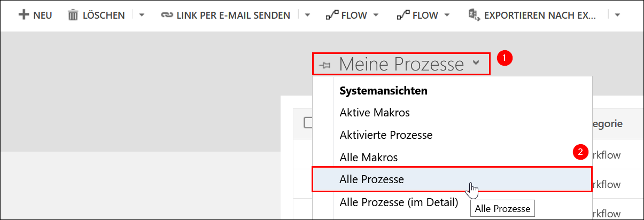The width and height of the screenshot is (644, 220).
Task: Open dropdown arrow after Exportieren nach Excel
Action: pyautogui.click(x=617, y=15)
